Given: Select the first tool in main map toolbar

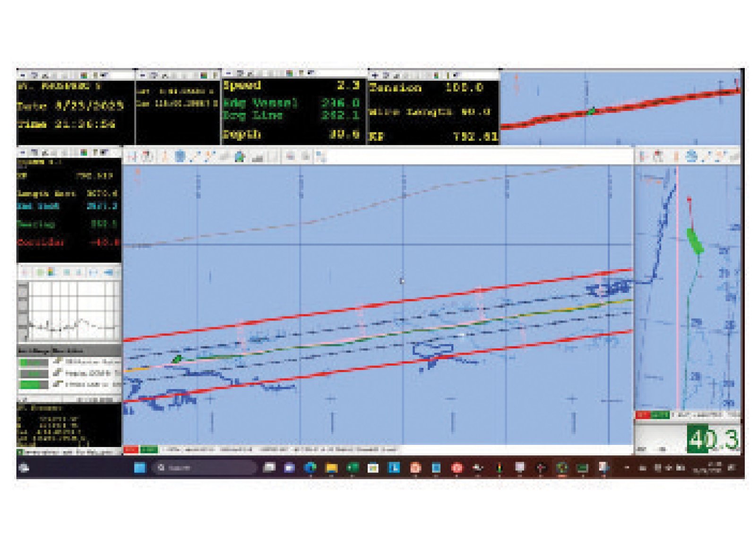Looking at the screenshot, I should click(132, 156).
